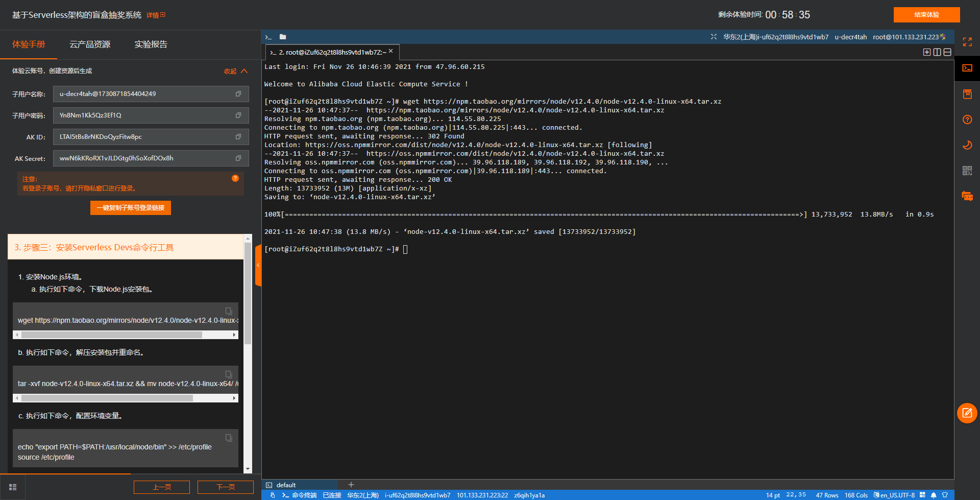Copy the echo export PATH code block
The height and width of the screenshot is (500, 980).
click(x=229, y=438)
